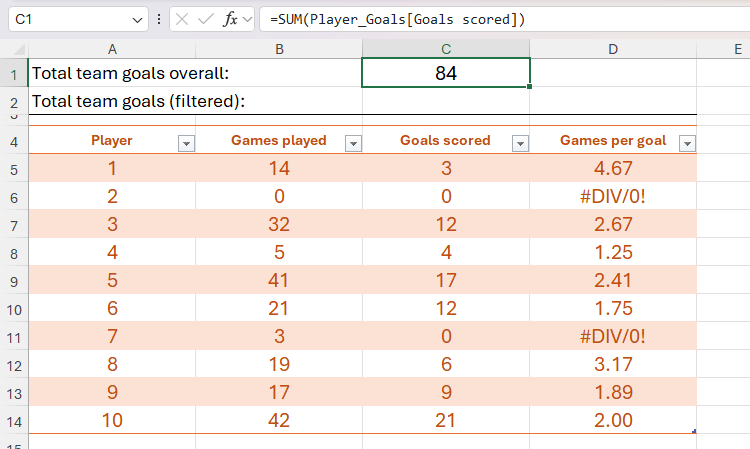Select column A header
Screen dimensions: 750x449
[111, 48]
